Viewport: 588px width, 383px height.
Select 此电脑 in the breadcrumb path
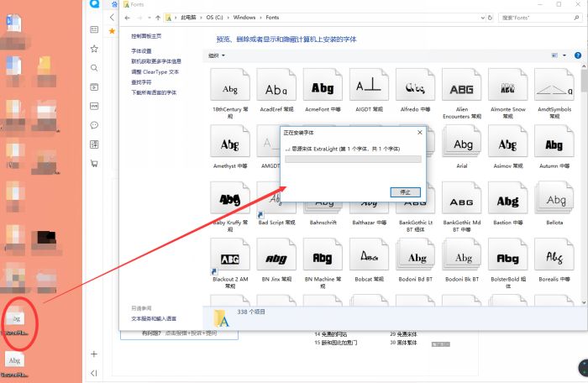click(188, 18)
